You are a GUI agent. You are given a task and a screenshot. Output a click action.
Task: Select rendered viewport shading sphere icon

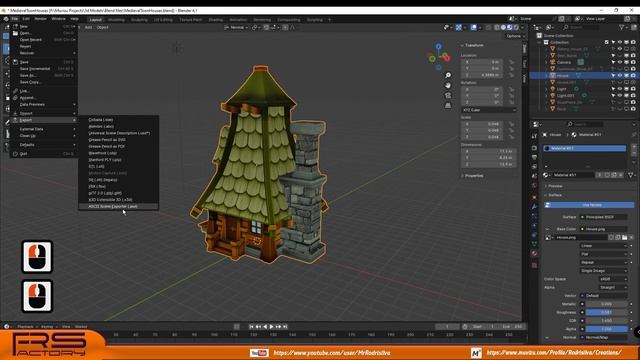click(x=516, y=27)
